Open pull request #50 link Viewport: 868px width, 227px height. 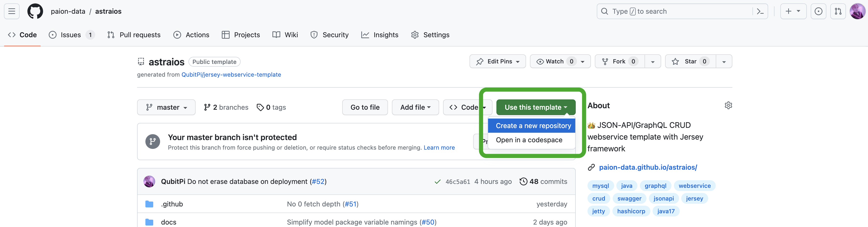[428, 222]
